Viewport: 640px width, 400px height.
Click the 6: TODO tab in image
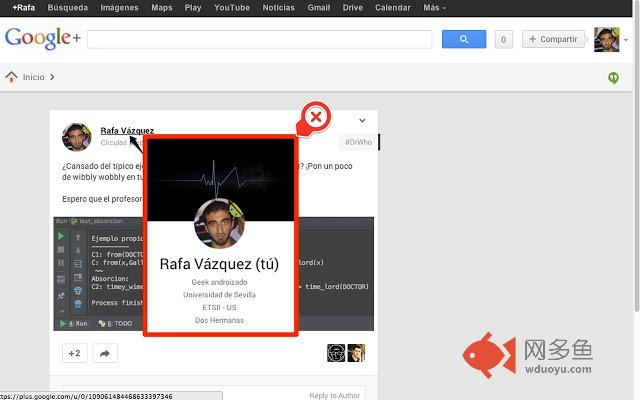(116, 323)
